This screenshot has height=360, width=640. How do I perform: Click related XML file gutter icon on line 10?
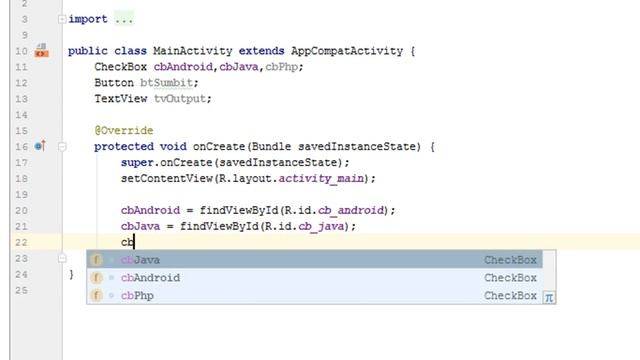[41, 51]
